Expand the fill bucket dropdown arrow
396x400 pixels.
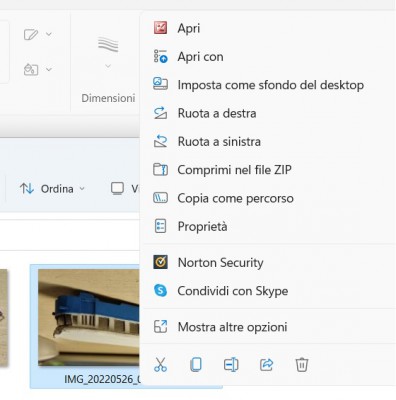[x=49, y=69]
